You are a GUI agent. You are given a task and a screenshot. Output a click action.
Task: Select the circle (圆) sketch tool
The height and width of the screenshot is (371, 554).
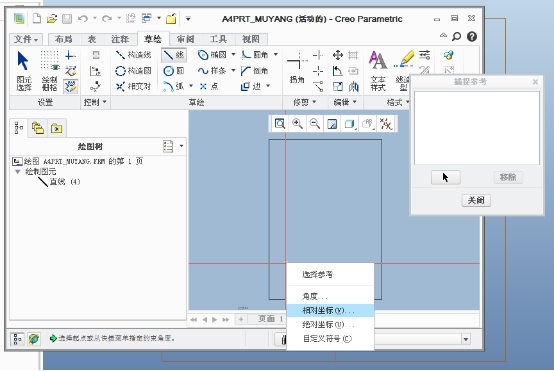tap(174, 71)
